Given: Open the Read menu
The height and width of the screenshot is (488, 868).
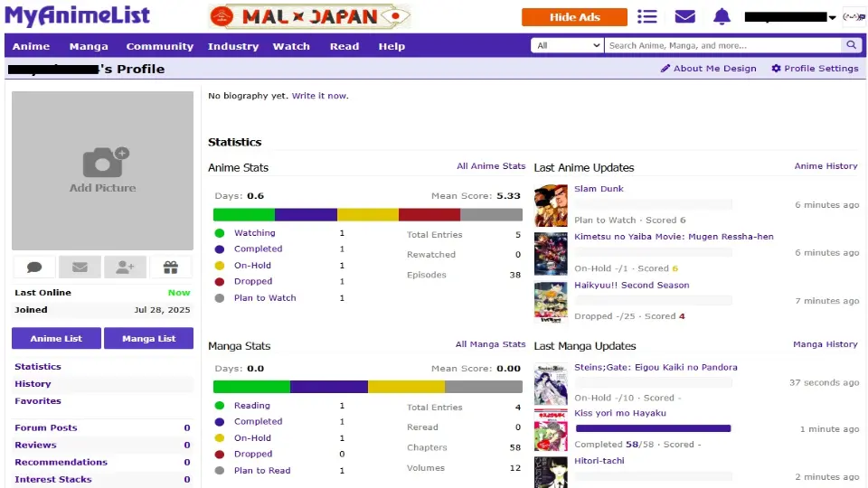Looking at the screenshot, I should coord(344,46).
